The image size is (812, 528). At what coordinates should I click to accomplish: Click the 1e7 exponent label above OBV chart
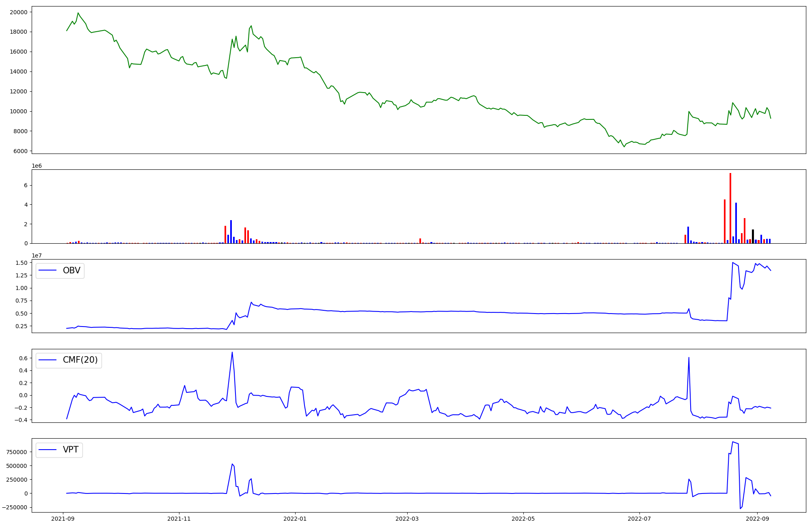coord(37,255)
